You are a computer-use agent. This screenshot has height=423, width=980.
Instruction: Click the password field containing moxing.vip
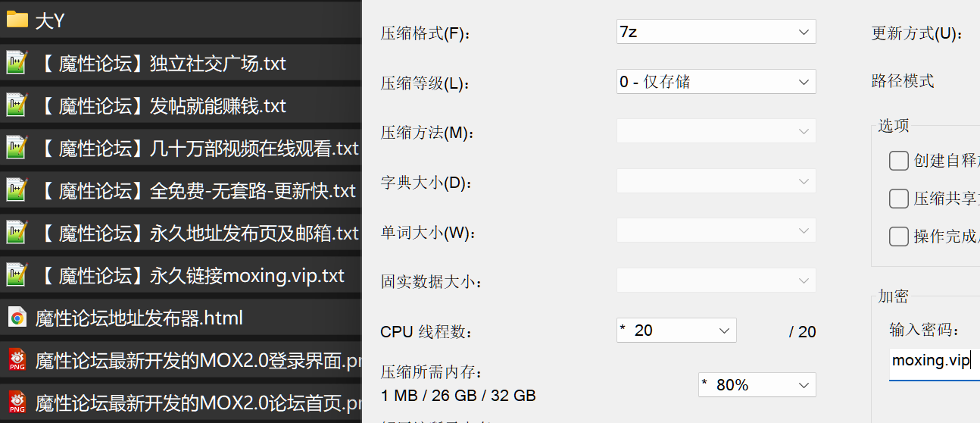click(935, 361)
